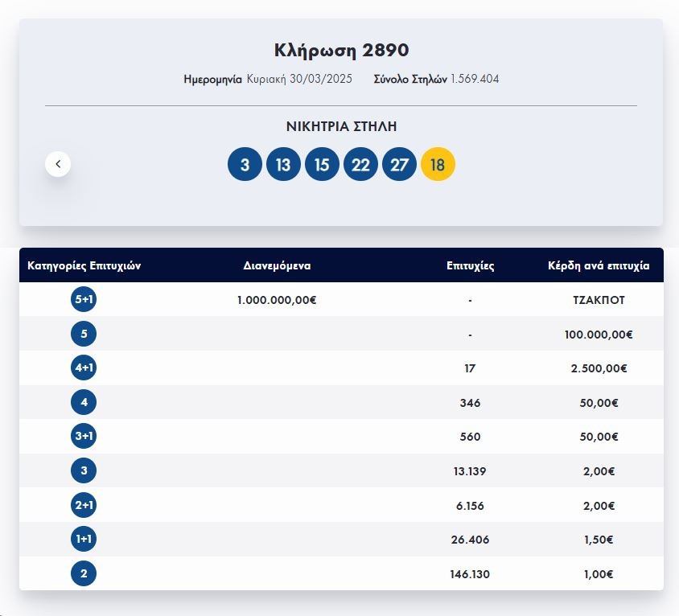Select the number 13 ball
679x616 pixels.
pyautogui.click(x=283, y=165)
